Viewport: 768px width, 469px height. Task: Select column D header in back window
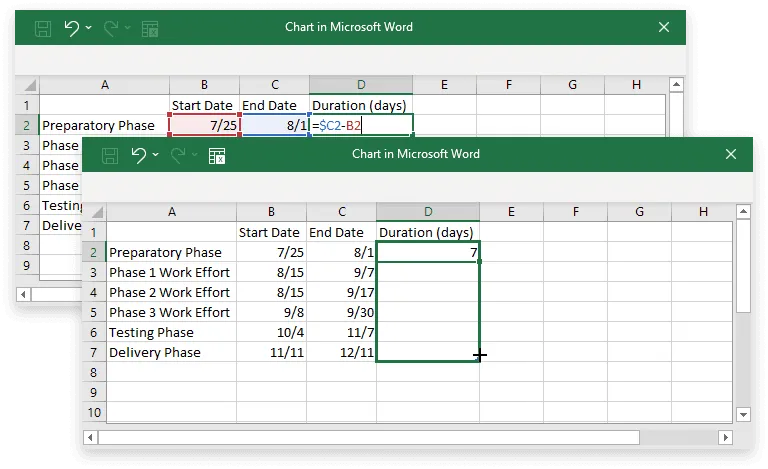361,85
